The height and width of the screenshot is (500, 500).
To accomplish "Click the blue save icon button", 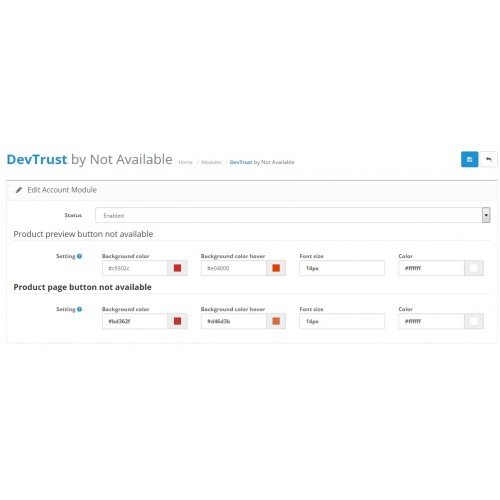I will click(x=469, y=159).
